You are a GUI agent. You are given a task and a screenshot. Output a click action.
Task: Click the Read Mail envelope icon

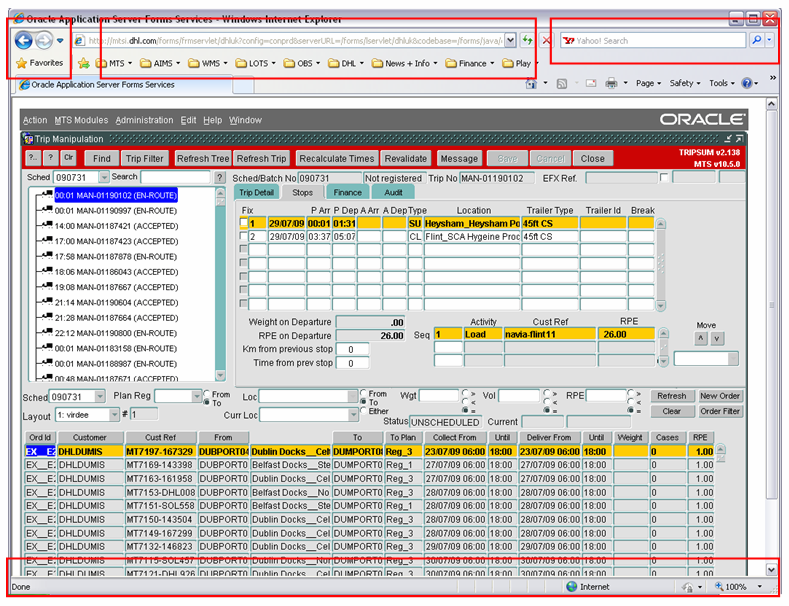point(591,84)
